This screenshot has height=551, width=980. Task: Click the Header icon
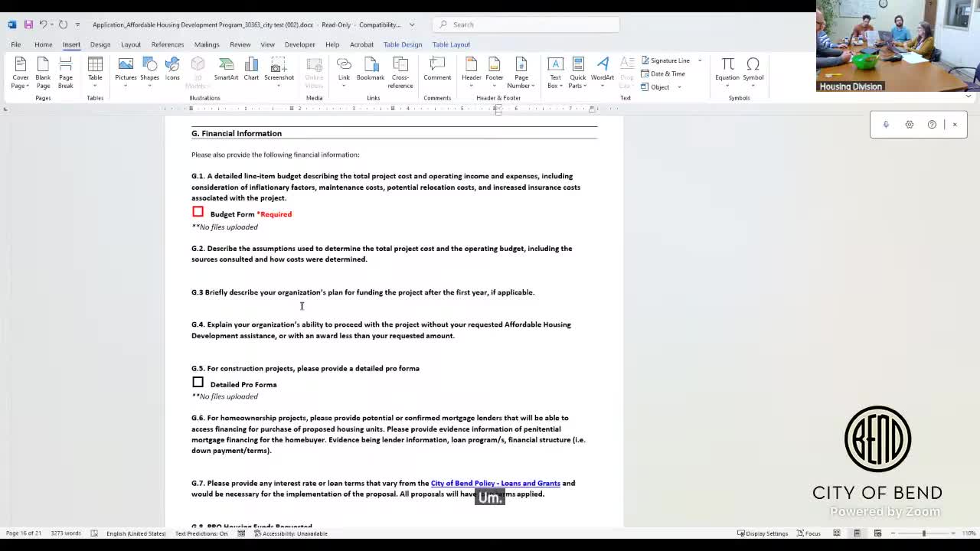click(x=472, y=64)
